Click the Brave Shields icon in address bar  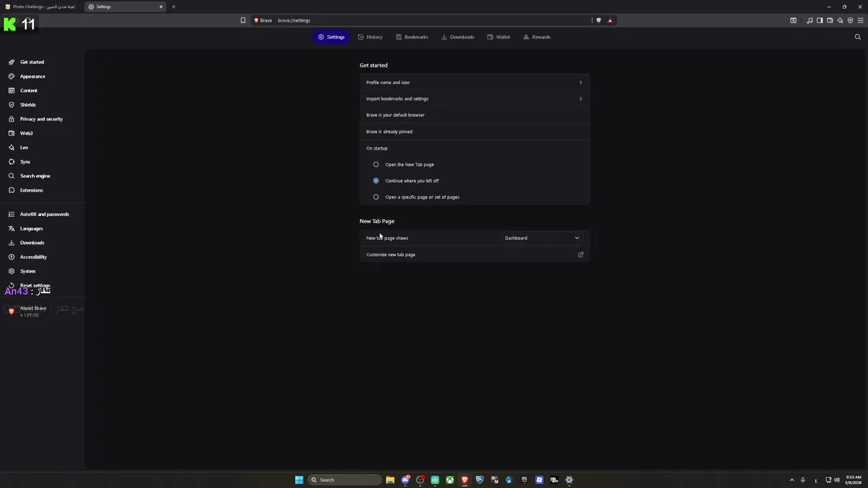coord(598,20)
